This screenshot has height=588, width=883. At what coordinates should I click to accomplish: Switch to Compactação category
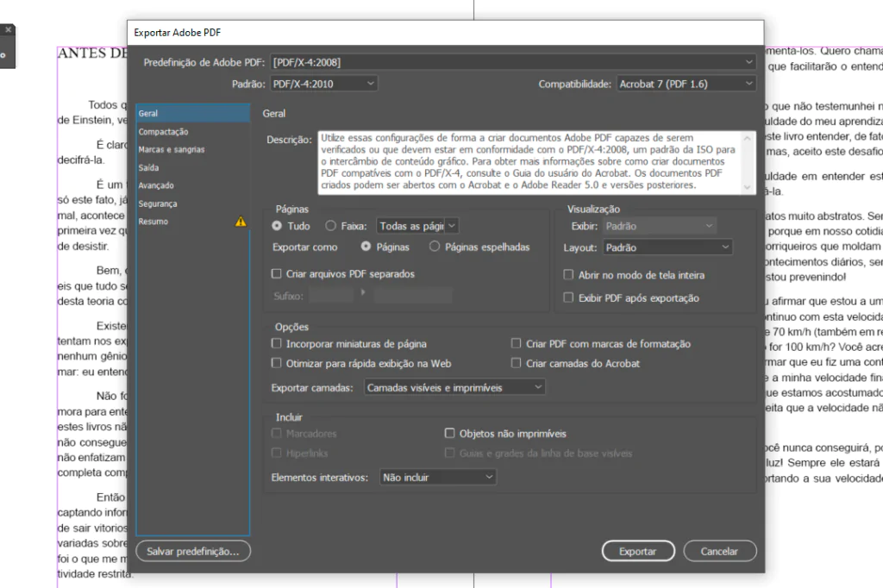(192, 131)
